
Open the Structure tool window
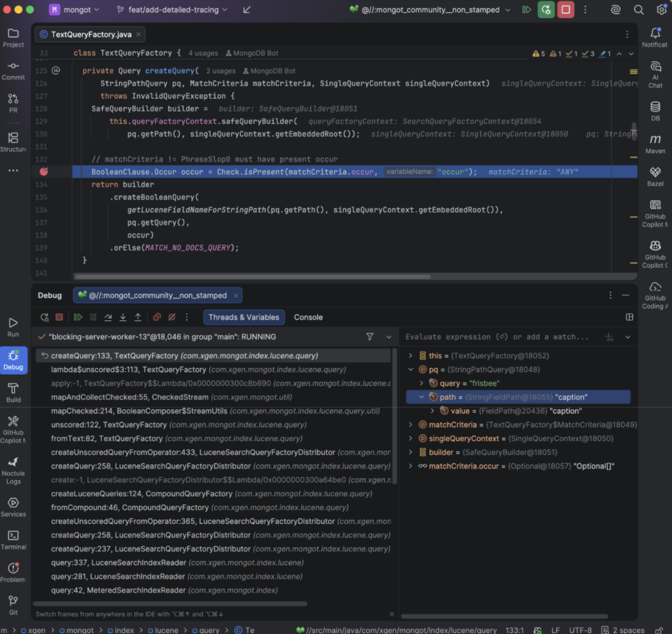click(x=13, y=142)
